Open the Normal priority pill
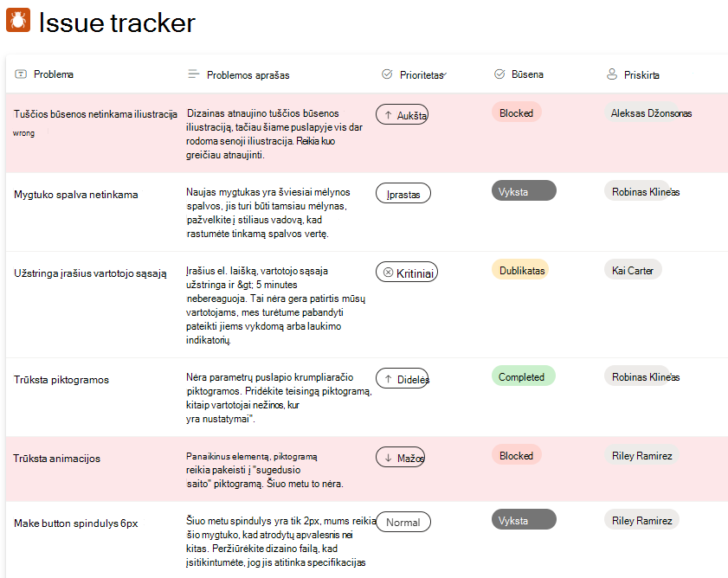The height and width of the screenshot is (578, 728). 403,522
